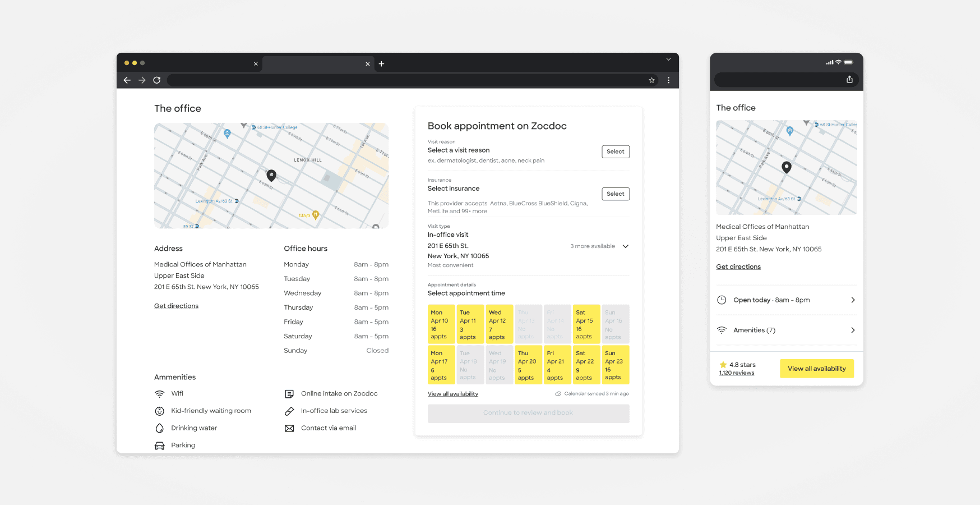The height and width of the screenshot is (505, 980).
Task: Click the 'Book appointment on Zocdoc' heading
Action: point(497,126)
